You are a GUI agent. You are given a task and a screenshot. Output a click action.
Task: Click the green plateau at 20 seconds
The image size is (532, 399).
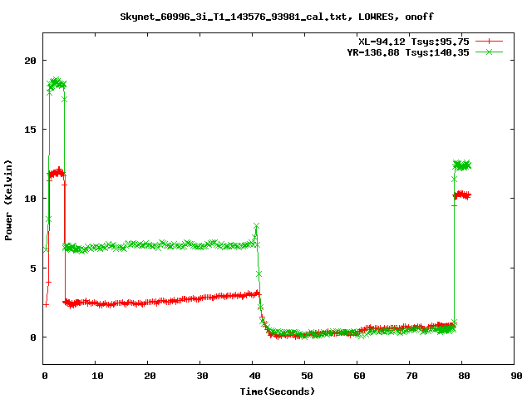point(149,245)
